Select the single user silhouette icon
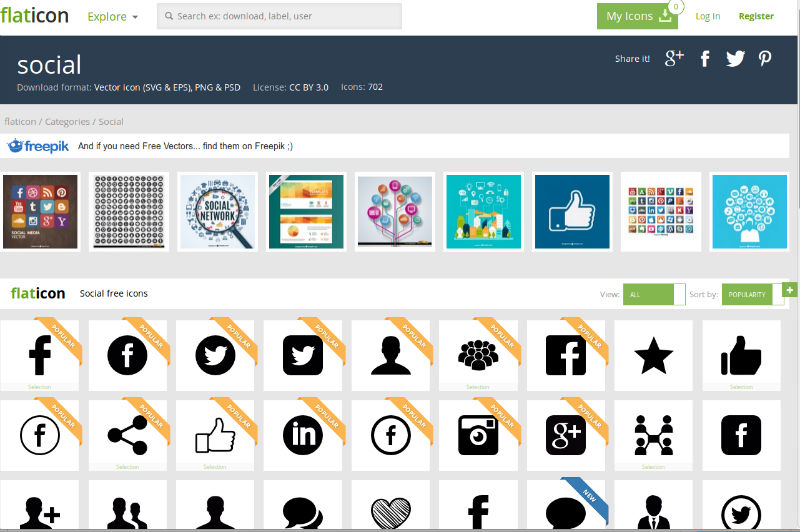The width and height of the screenshot is (800, 532). coord(390,355)
